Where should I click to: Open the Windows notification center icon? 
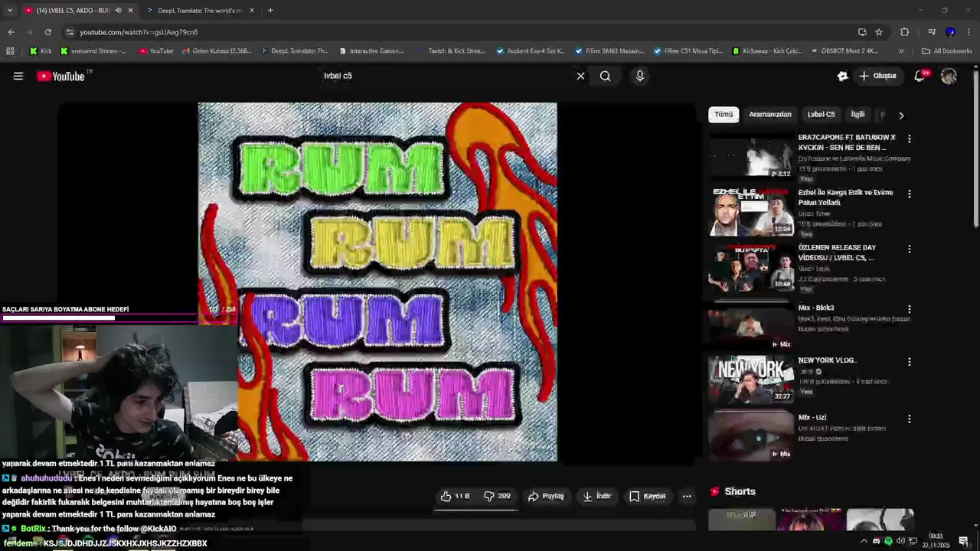[964, 541]
